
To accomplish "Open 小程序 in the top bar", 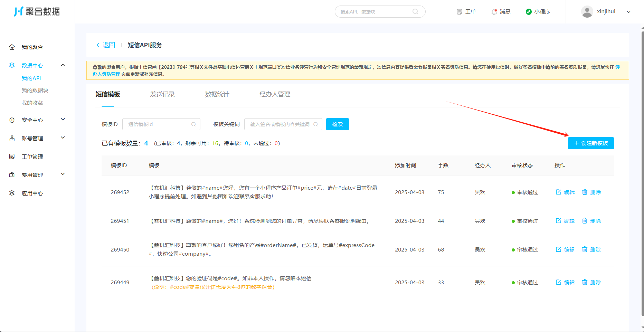I will (x=538, y=11).
